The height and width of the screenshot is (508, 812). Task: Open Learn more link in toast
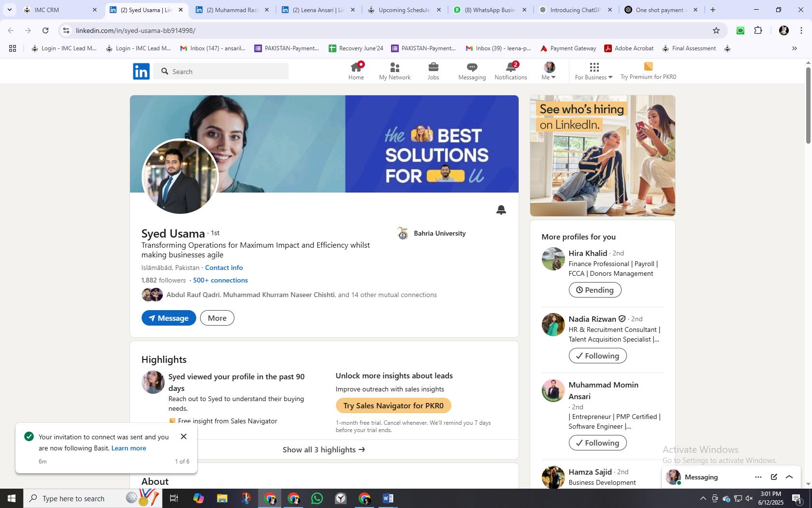[129, 448]
